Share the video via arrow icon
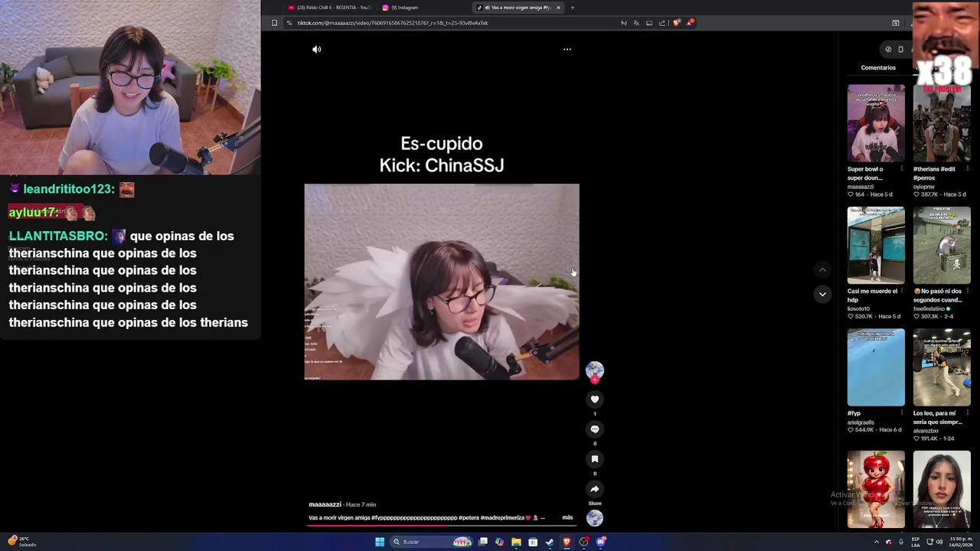Image resolution: width=980 pixels, height=551 pixels. 595,489
